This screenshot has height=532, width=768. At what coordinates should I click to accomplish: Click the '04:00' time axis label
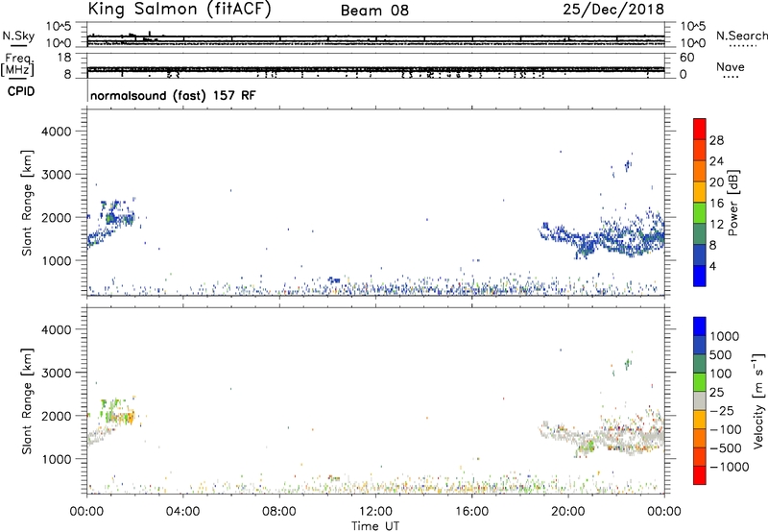coord(182,512)
